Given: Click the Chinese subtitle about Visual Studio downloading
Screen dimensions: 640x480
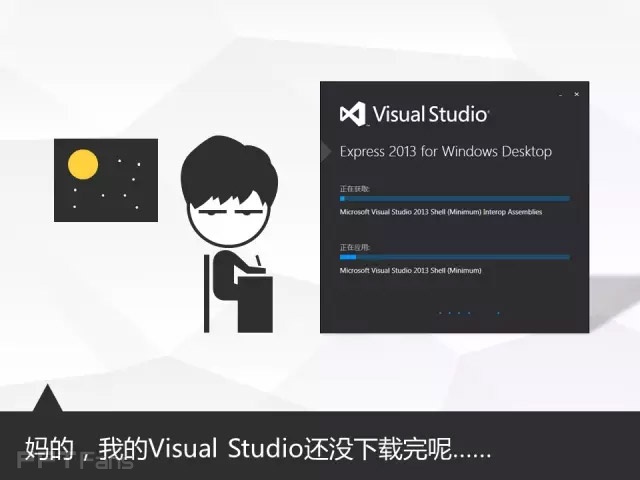Looking at the screenshot, I should [x=257, y=447].
